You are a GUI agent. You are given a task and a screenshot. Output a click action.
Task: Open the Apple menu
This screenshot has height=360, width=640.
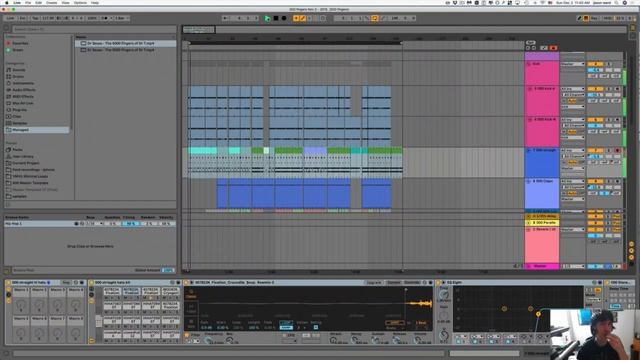(7, 2)
